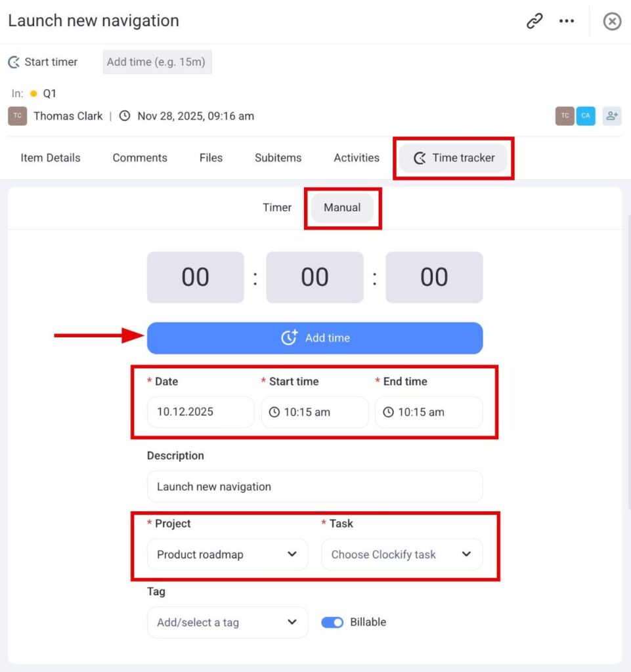Copy item link via chain icon
This screenshot has width=631, height=672.
pos(535,22)
